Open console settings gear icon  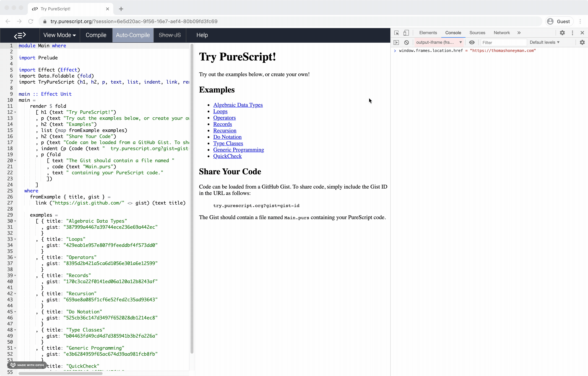click(x=582, y=43)
